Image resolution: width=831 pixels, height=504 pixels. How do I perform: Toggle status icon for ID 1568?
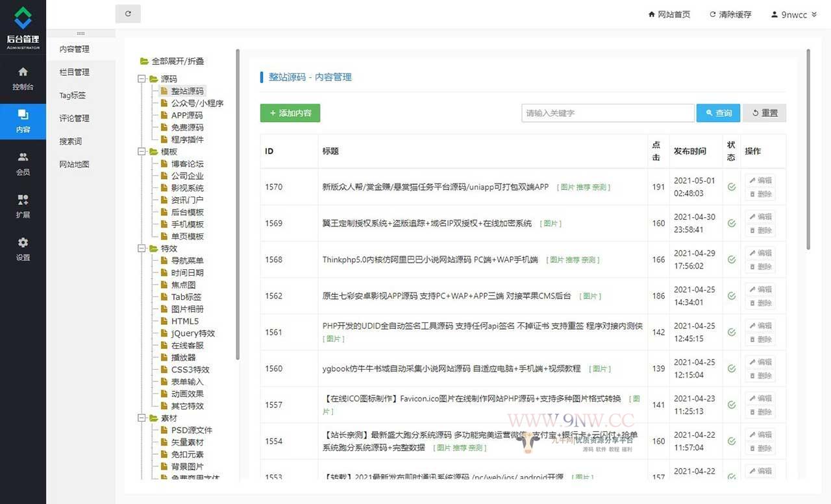click(732, 259)
